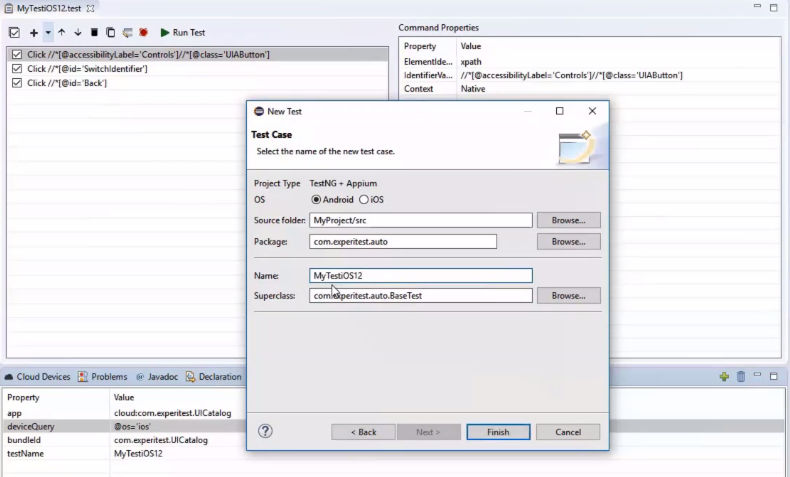The height and width of the screenshot is (477, 790).
Task: Select the Android radio button
Action: (x=316, y=200)
